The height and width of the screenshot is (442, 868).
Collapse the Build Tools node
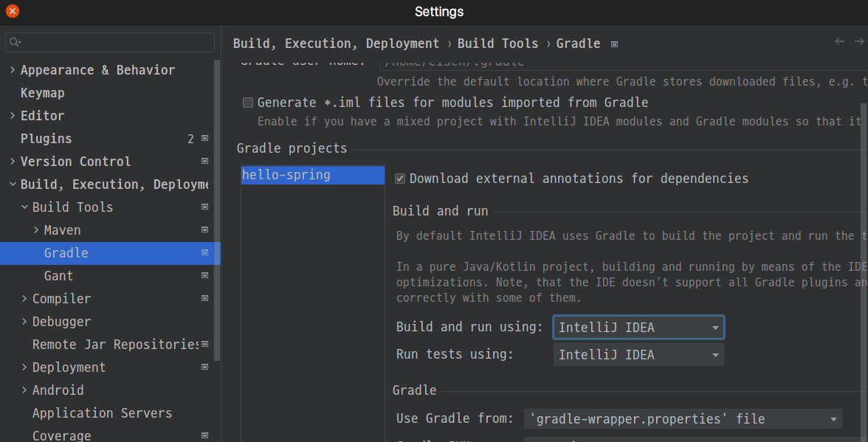tap(24, 207)
